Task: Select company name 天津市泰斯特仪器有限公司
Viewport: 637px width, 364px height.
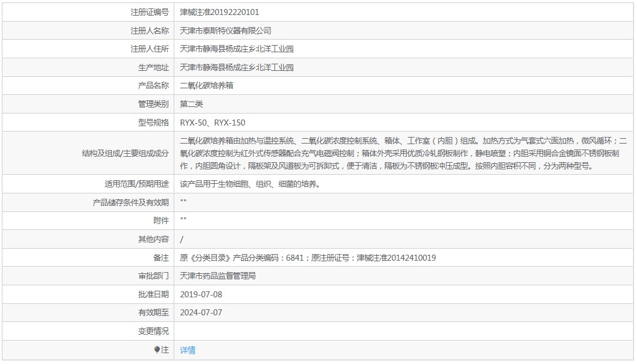Action: pos(225,31)
